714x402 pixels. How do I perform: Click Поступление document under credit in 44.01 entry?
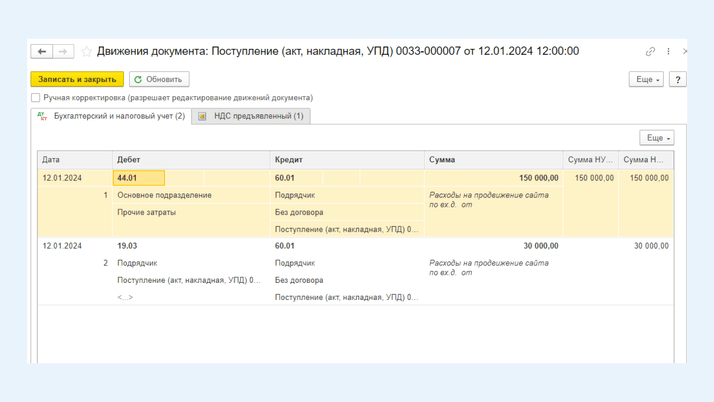[347, 229]
